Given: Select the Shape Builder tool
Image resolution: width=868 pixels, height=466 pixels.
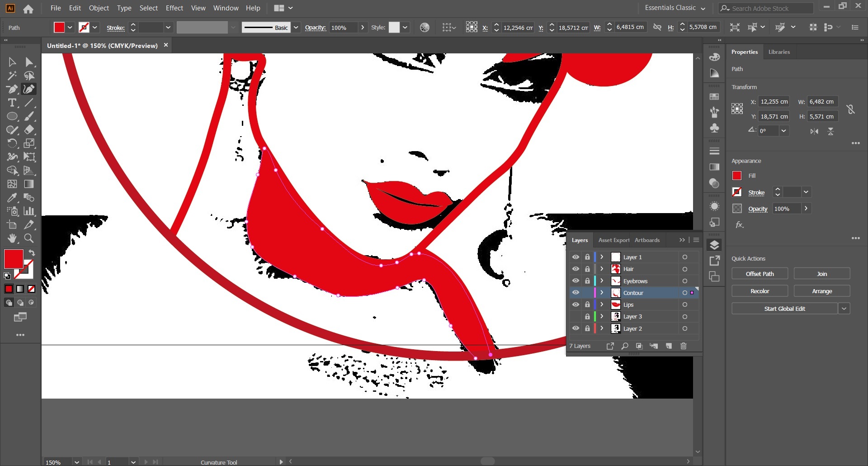Looking at the screenshot, I should (x=12, y=171).
